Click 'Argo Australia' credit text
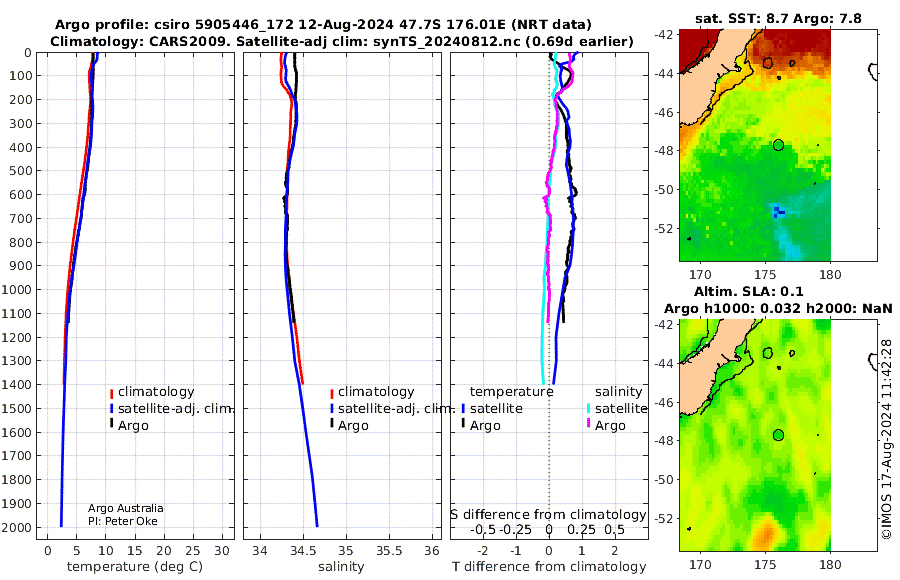Viewport: 900px width, 580px height. pyautogui.click(x=126, y=508)
